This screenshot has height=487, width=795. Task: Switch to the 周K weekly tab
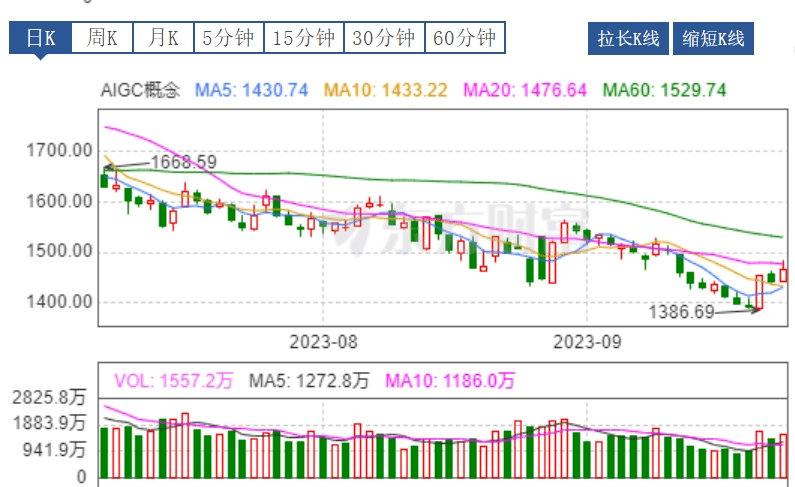102,39
